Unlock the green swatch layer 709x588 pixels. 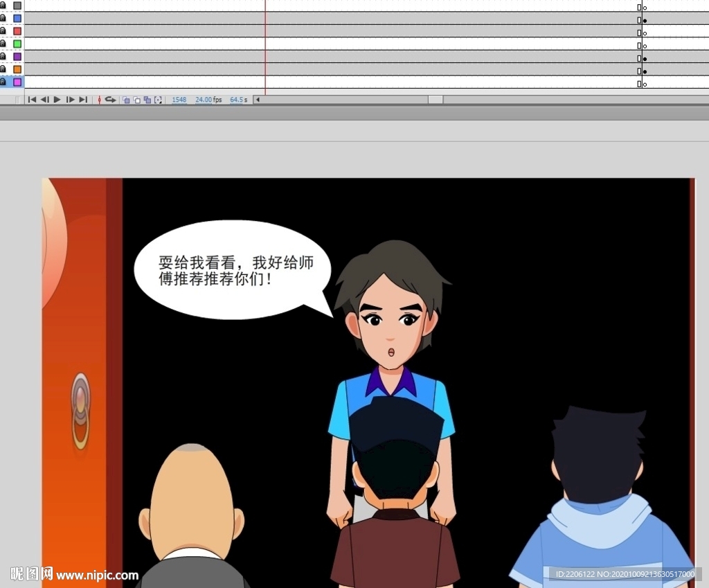point(3,44)
